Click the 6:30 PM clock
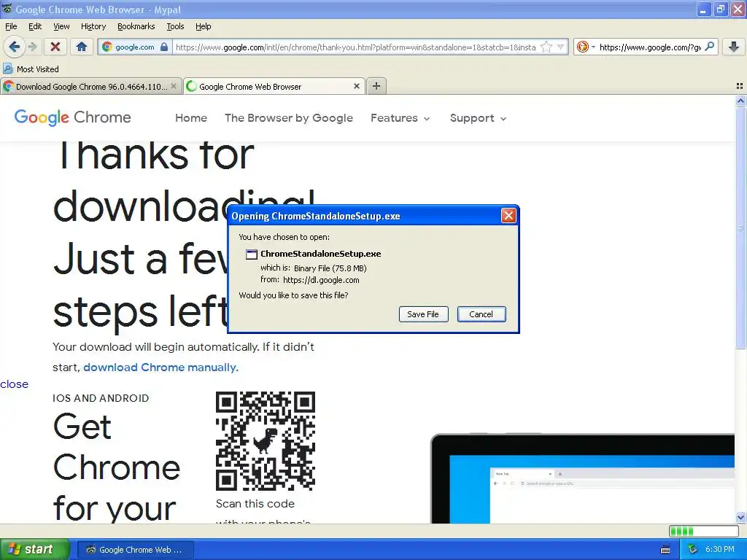 tap(720, 550)
